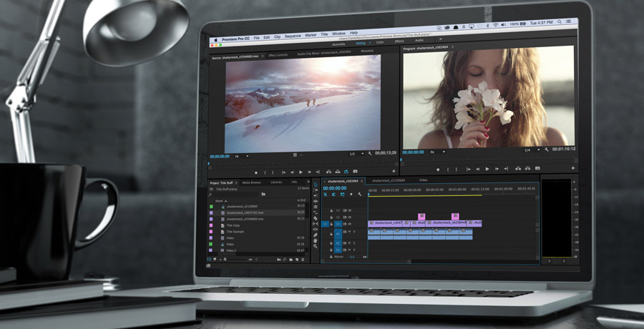Screen dimensions: 644x329
Task: Open the Sequence menu in the menu bar
Action: point(293,36)
